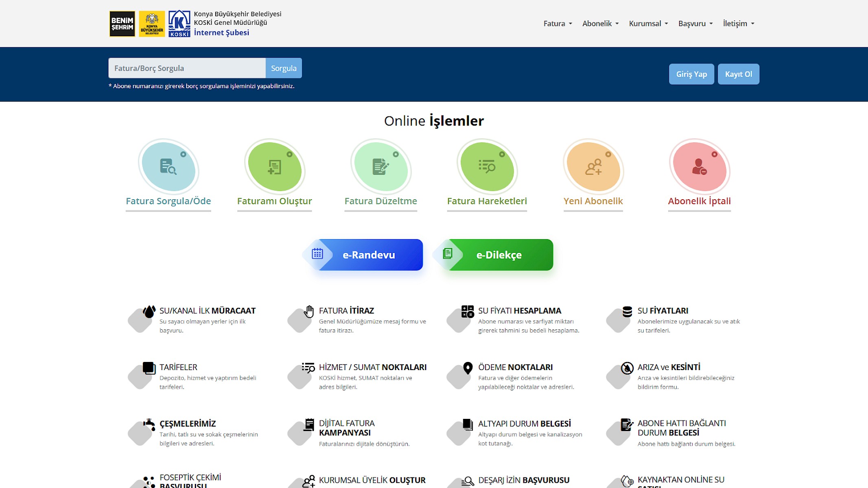Screen dimensions: 868x488
Task: Select the Fatura Düzeltme edit icon
Action: pyautogui.click(x=381, y=167)
